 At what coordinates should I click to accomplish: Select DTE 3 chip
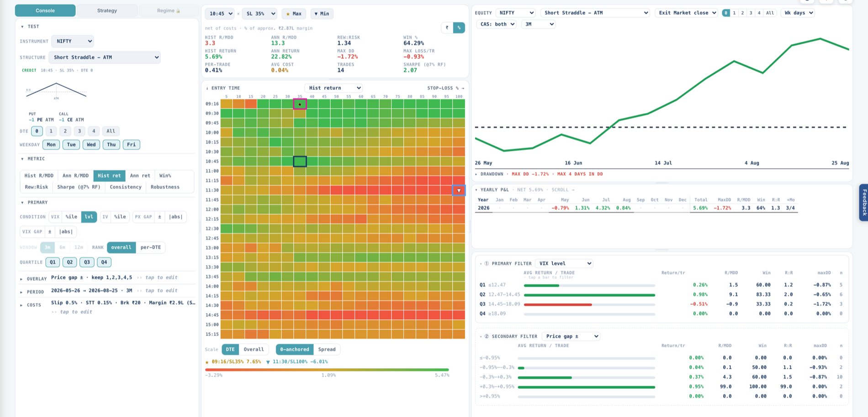point(79,131)
